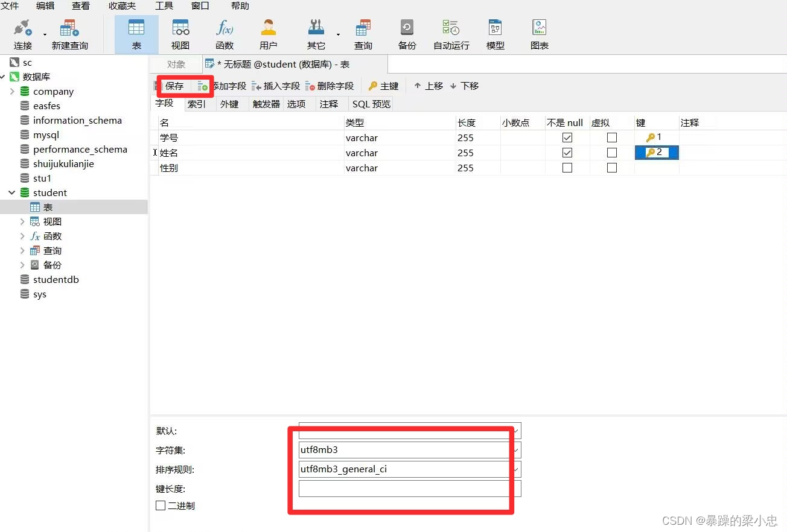This screenshot has width=787, height=532.
Task: Click the 图表 (Charts) toolbar icon
Action: [x=538, y=33]
